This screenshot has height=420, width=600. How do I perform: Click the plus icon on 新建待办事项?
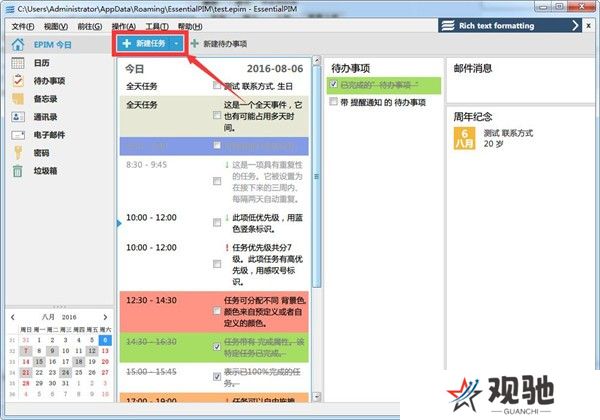(194, 44)
